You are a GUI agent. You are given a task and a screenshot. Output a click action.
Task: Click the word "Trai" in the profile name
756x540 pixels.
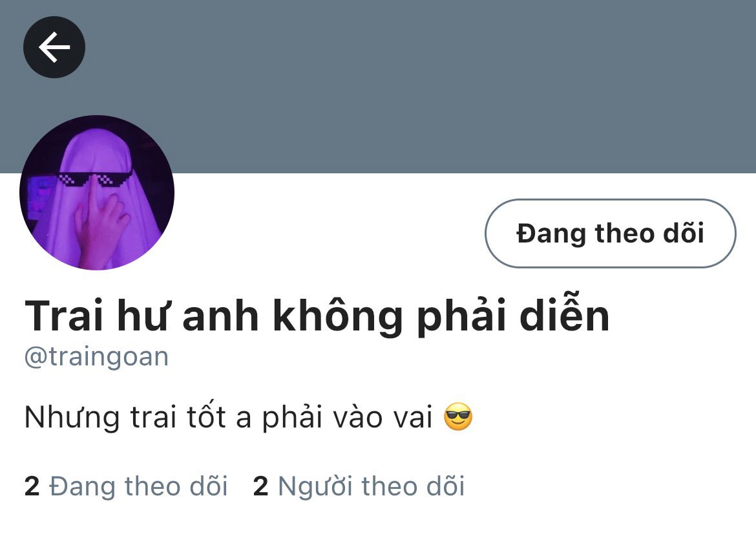63,316
